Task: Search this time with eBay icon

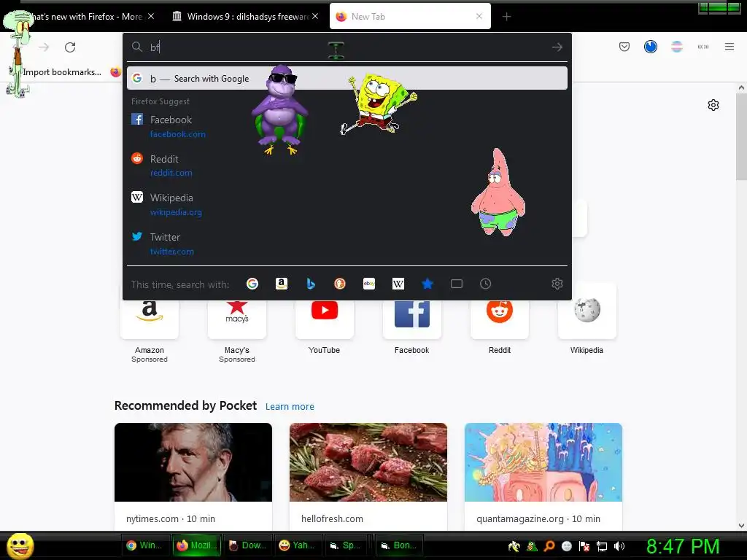Action: tap(369, 284)
